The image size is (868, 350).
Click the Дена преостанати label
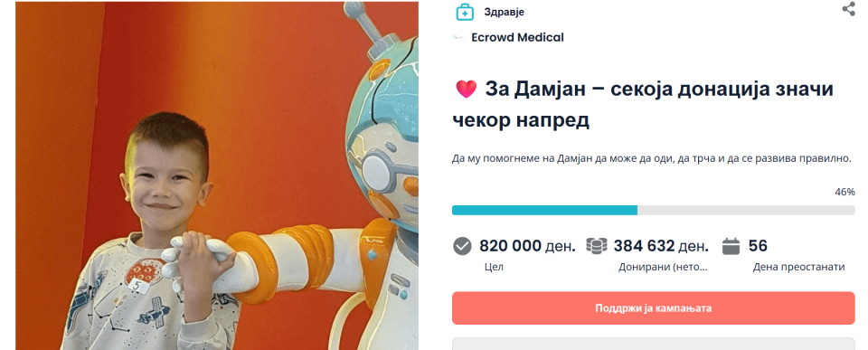798,267
